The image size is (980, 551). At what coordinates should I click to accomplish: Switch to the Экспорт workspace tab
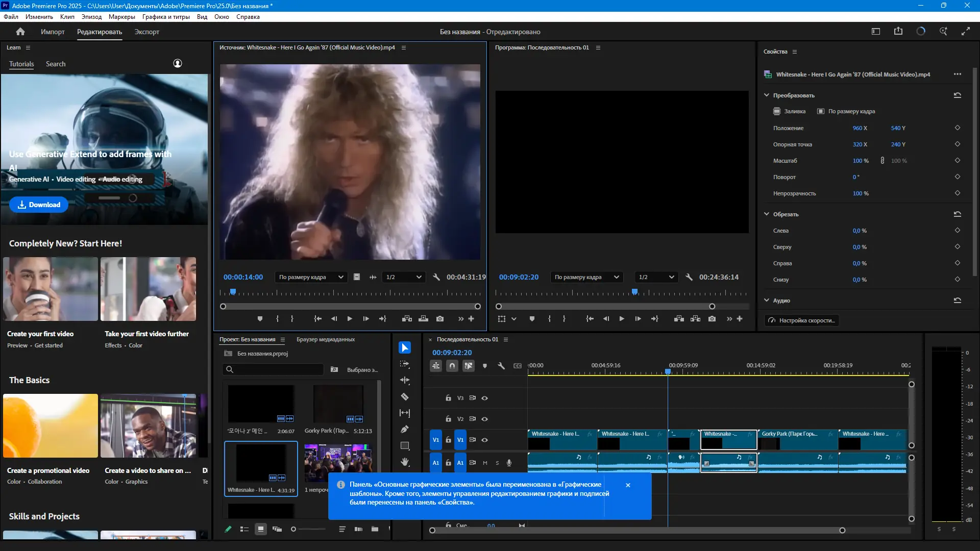pyautogui.click(x=146, y=32)
